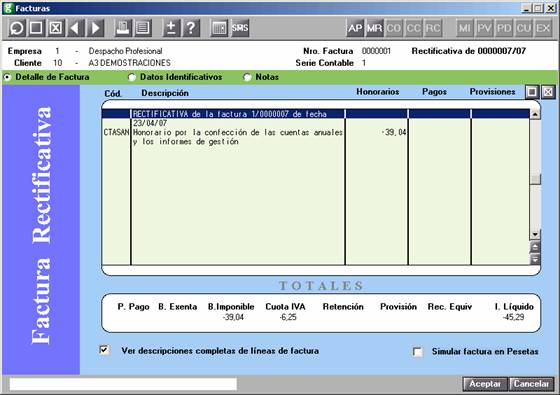Click Cuota IVA value -6,25
The width and height of the screenshot is (560, 395).
coord(288,317)
